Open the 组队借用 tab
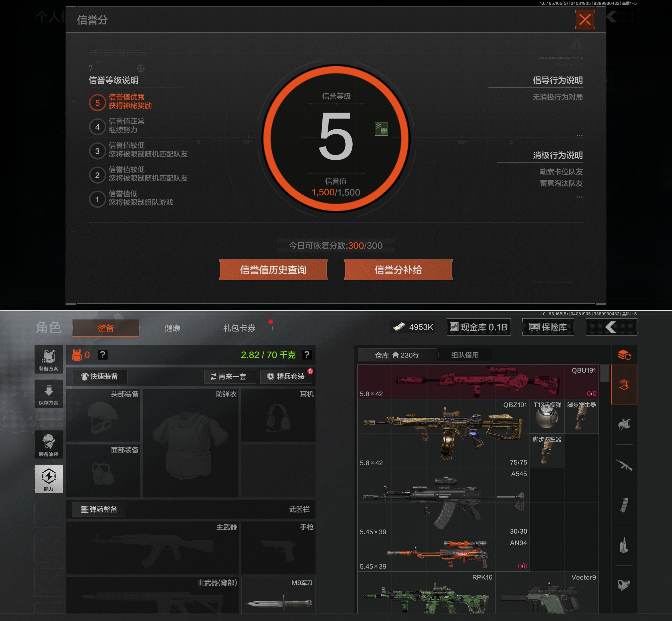Viewport: 672px width, 621px height. click(465, 355)
